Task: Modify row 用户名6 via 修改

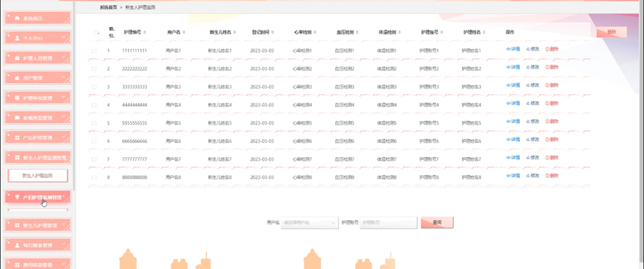Action: click(533, 139)
